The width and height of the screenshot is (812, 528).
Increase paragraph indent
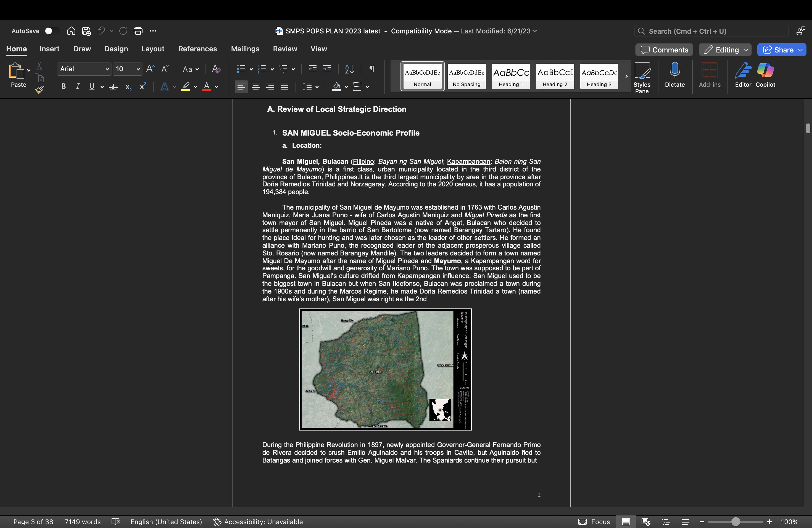327,69
